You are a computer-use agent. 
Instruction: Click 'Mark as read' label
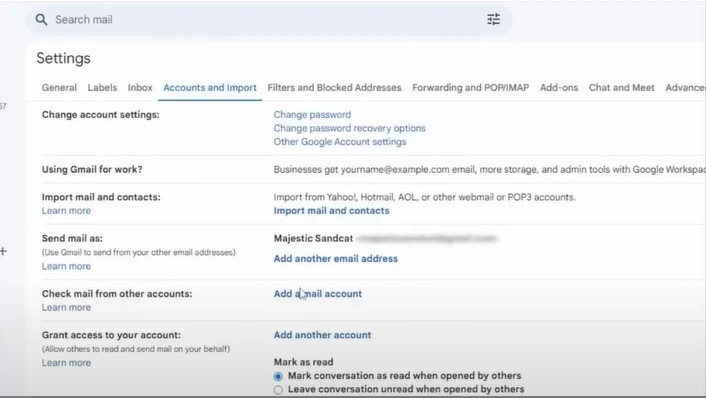[303, 362]
